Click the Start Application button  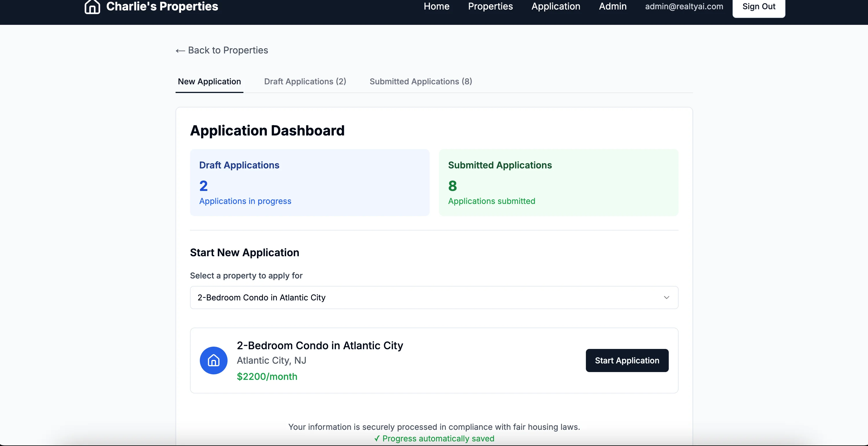(627, 360)
